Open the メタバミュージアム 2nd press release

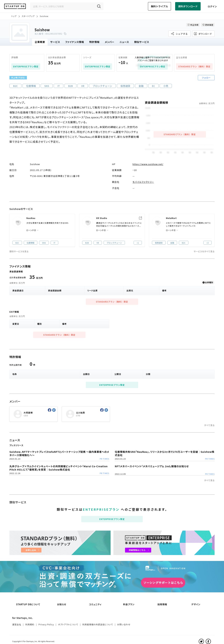(152, 467)
